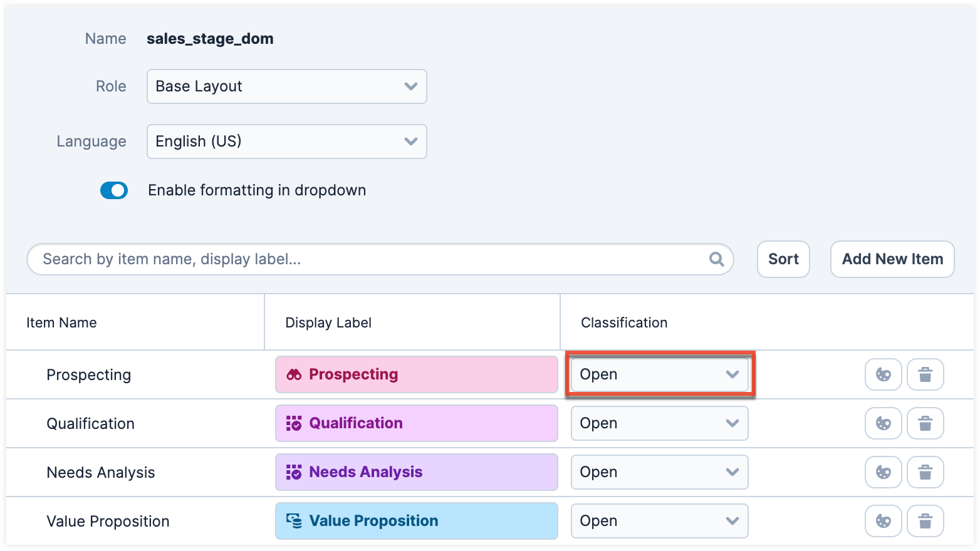Disable the formatting in dropdown toggle

coord(114,190)
